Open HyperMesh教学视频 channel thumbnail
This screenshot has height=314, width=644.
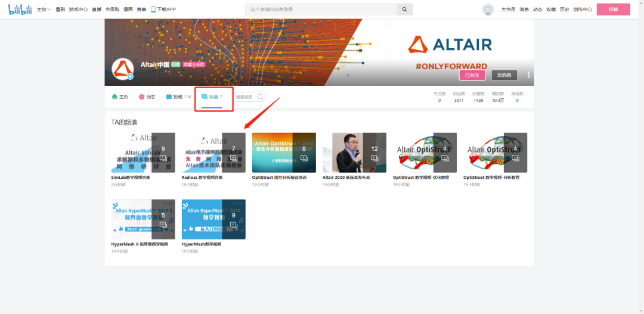click(x=213, y=219)
